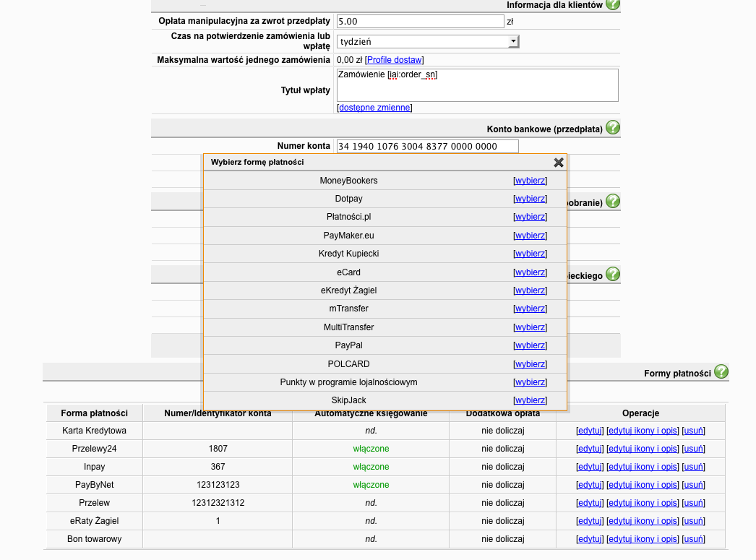Edit the Przelew payment form

590,503
